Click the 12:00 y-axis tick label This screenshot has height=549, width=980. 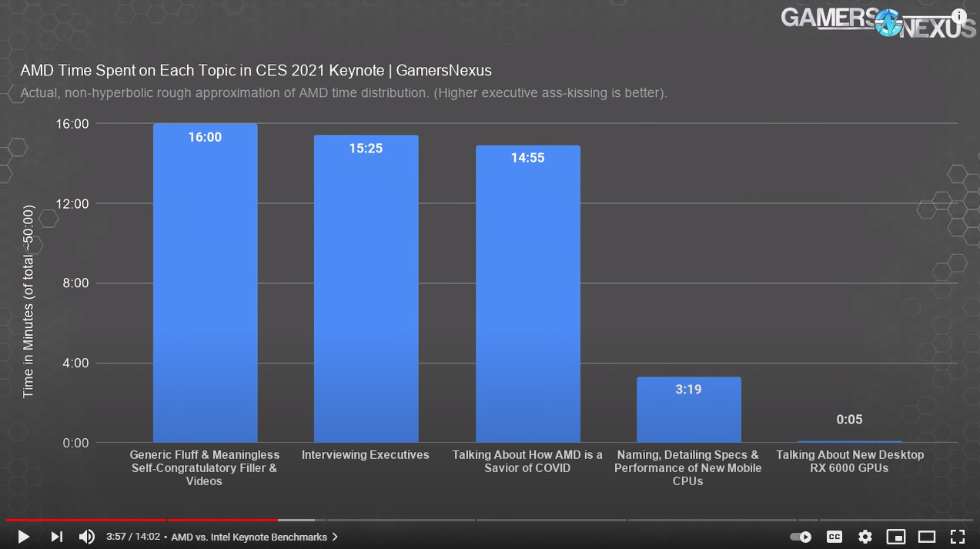[72, 203]
